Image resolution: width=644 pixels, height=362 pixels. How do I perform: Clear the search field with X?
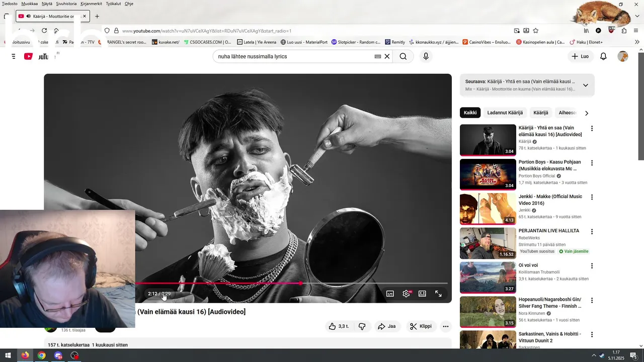[x=387, y=56]
